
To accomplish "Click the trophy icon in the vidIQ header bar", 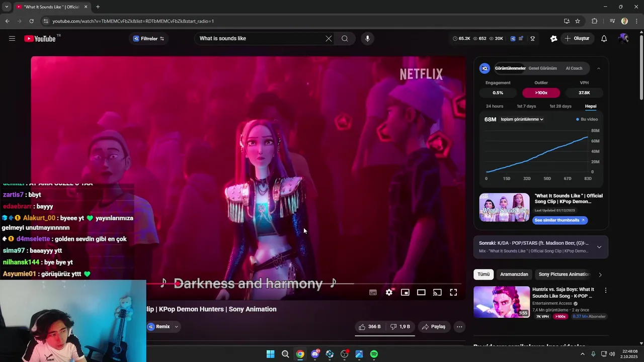I will point(532,39).
